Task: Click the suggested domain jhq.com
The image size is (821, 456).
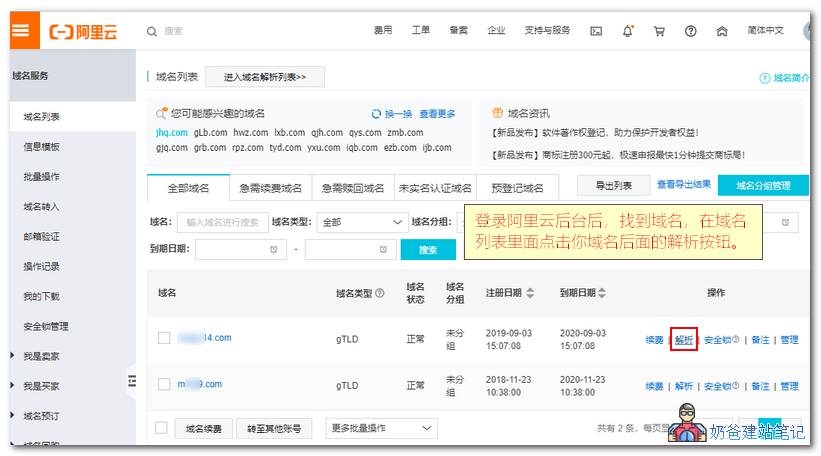Action: tap(172, 132)
